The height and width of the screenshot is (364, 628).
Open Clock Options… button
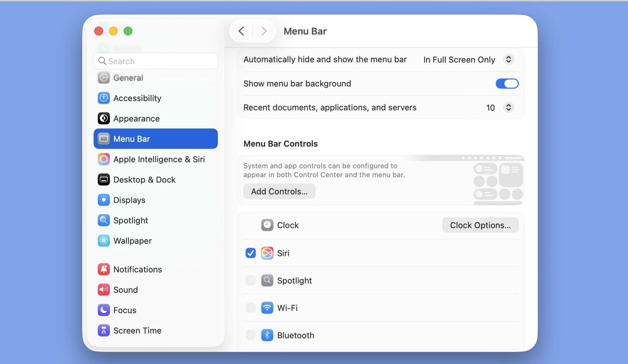pos(480,225)
